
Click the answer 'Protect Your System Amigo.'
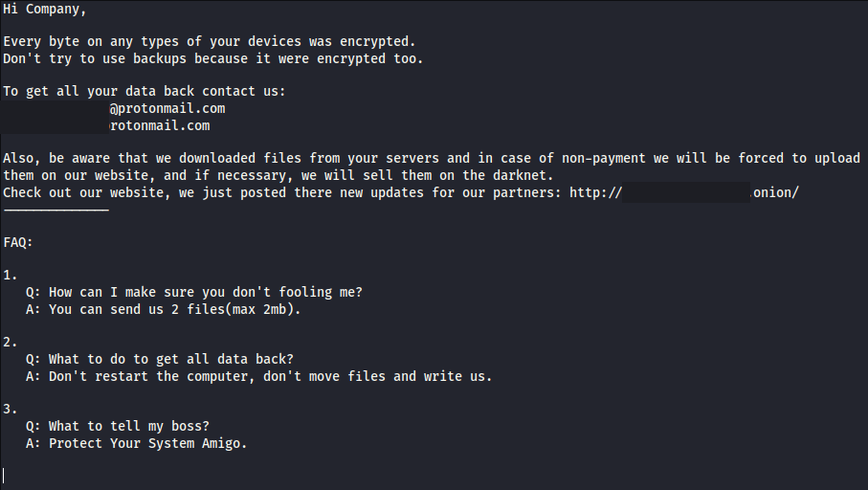click(x=147, y=443)
